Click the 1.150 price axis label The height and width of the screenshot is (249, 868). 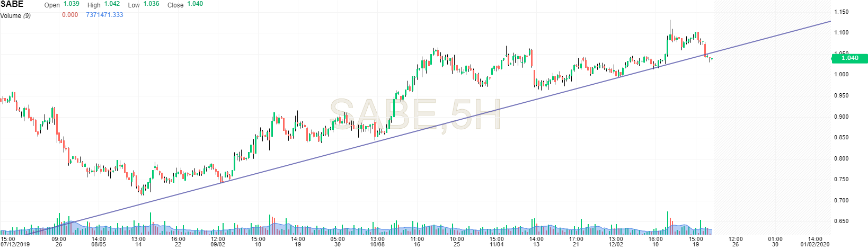841,12
